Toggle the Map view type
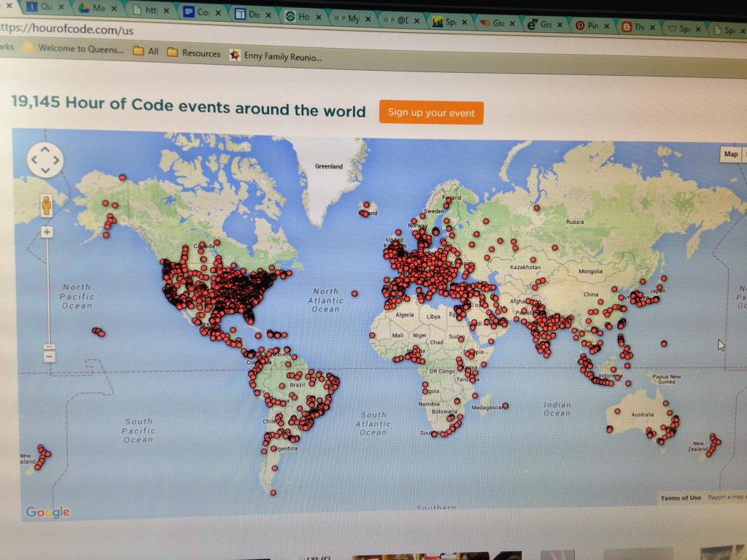This screenshot has height=560, width=747. [729, 155]
